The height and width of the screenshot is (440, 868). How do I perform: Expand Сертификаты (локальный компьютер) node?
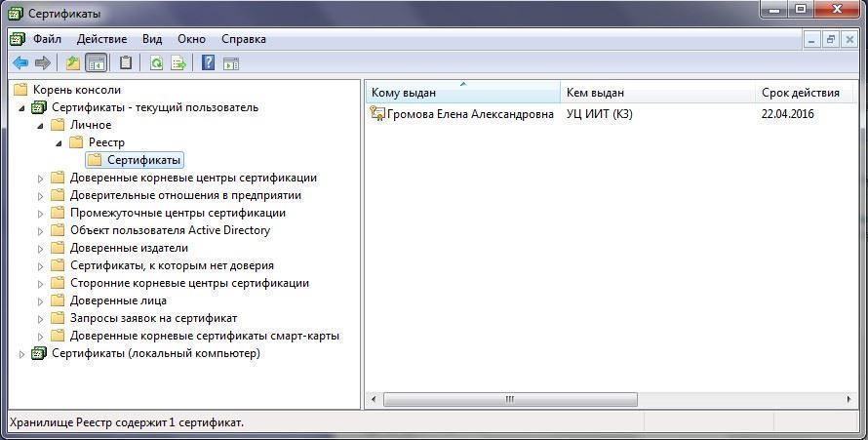point(22,354)
